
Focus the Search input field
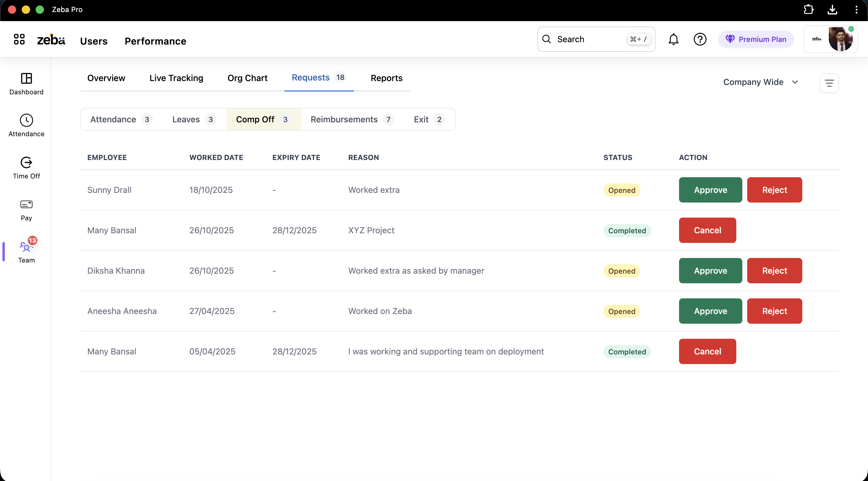(x=596, y=39)
